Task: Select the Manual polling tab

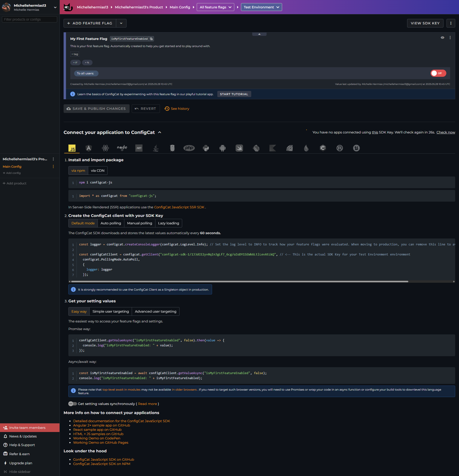Action: coord(140,223)
